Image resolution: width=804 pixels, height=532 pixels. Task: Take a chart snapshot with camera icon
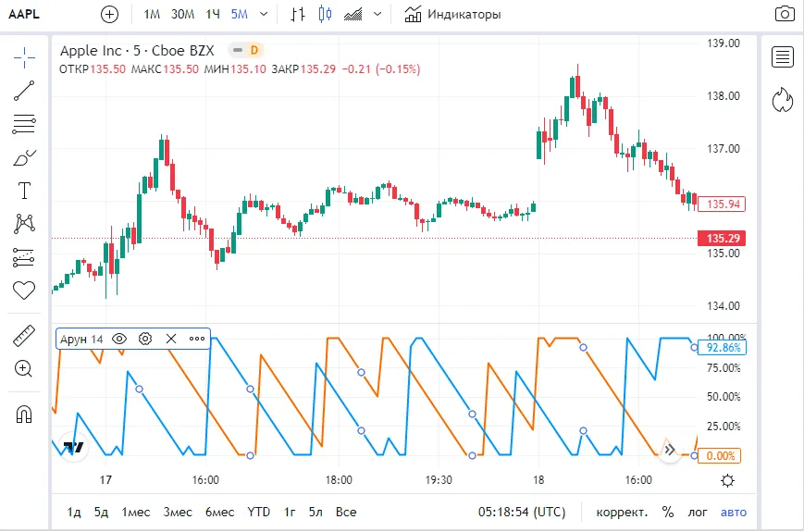pos(785,14)
